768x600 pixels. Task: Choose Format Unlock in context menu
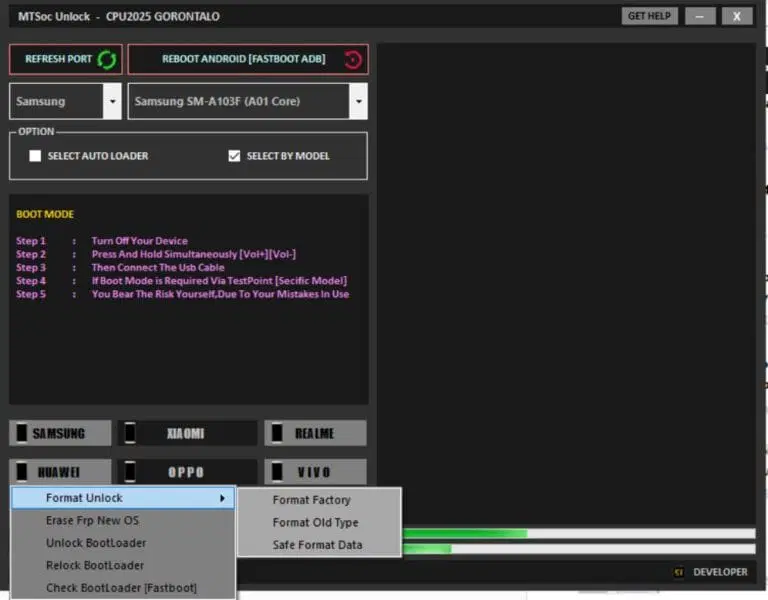point(123,498)
